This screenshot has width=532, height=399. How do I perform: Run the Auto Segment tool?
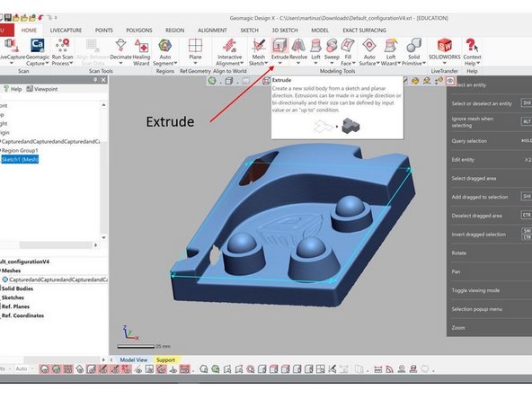[x=164, y=45]
